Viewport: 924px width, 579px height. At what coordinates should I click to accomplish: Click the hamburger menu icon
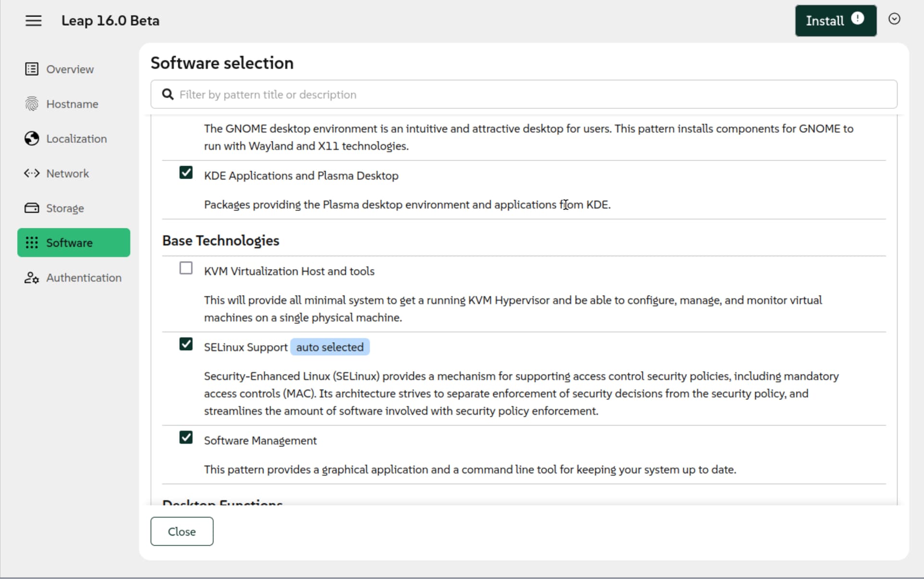[x=33, y=21]
